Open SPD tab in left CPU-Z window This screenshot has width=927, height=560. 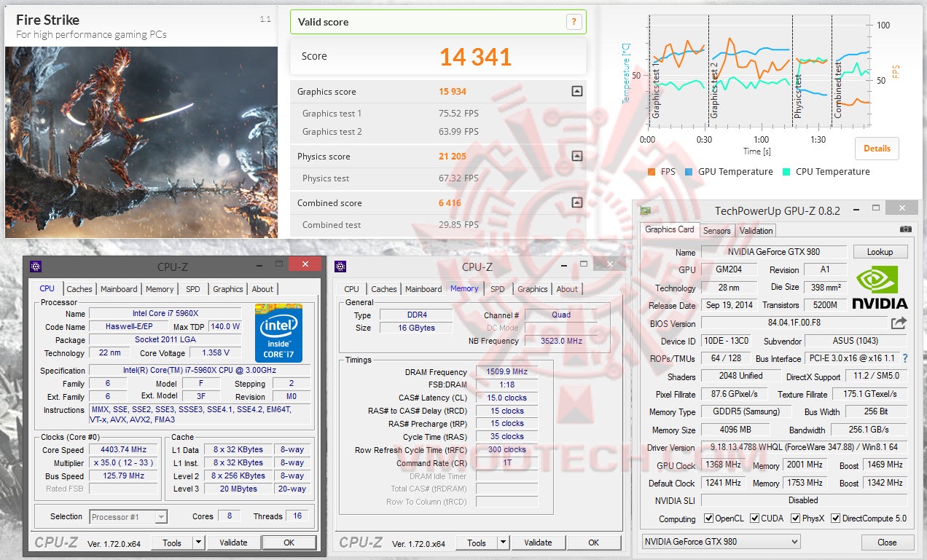[192, 289]
